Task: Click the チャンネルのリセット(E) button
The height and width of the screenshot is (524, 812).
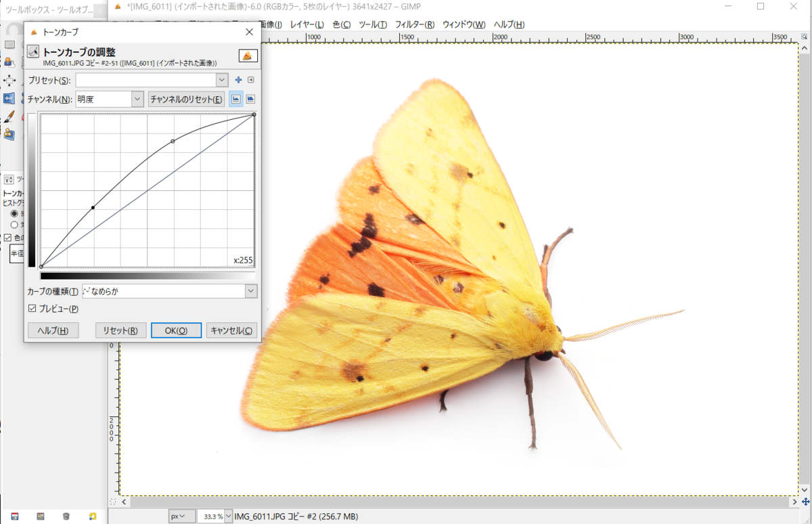Action: (187, 100)
